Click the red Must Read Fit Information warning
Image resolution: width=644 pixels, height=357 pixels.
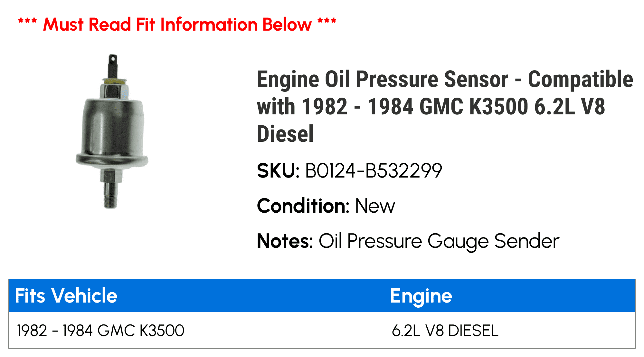[x=177, y=24]
